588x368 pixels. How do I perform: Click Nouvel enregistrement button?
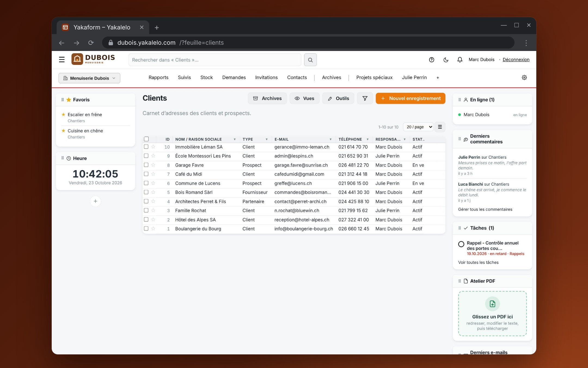pos(411,98)
